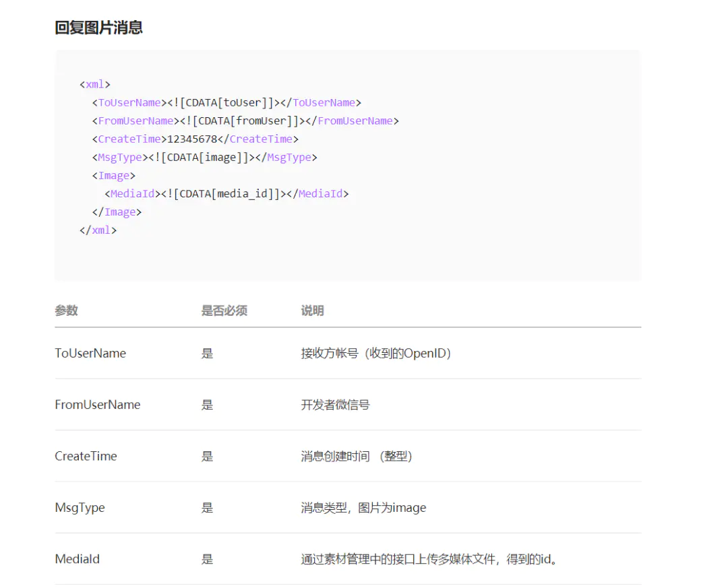Click the description 接收方帐号（收到的OpenID）
The image size is (728, 588).
point(376,353)
